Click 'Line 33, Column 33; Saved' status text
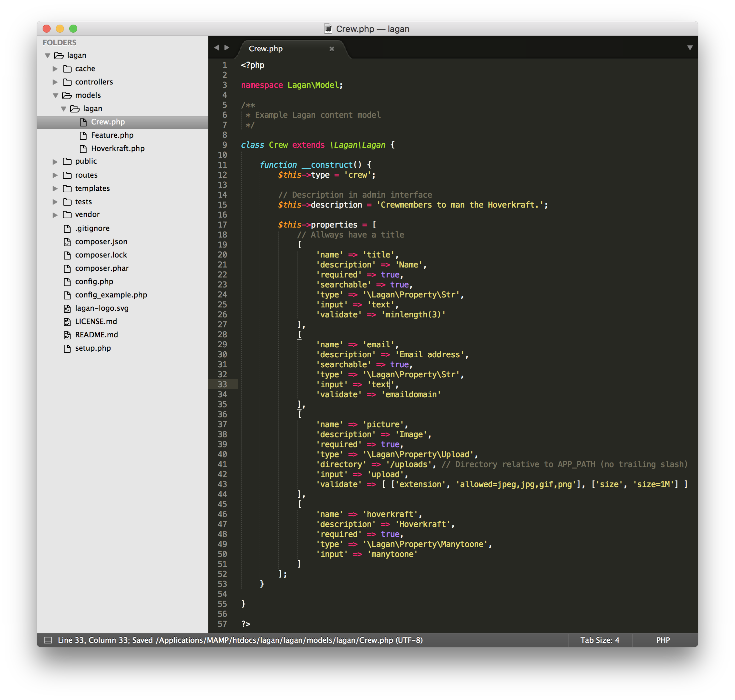The height and width of the screenshot is (700, 735). tap(105, 640)
